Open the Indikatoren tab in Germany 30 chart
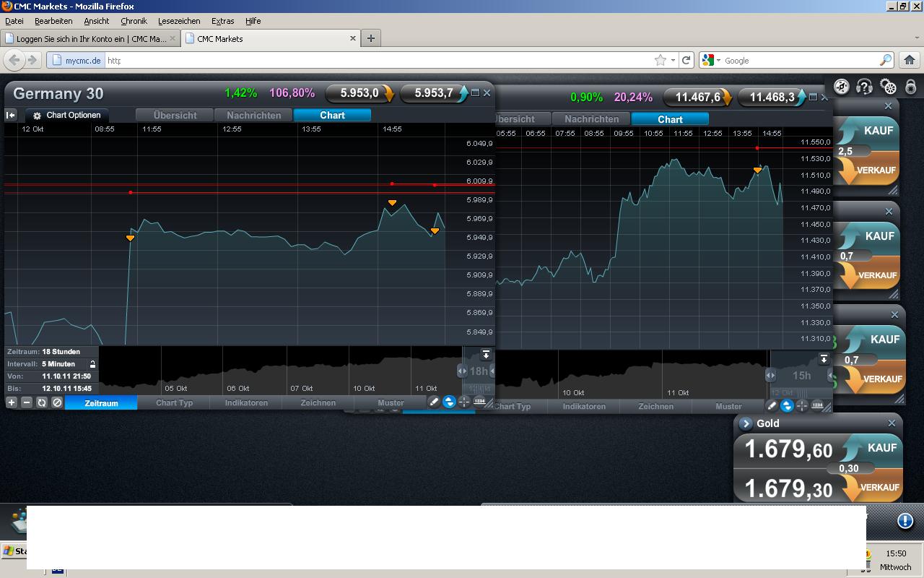The width and height of the screenshot is (924, 578). click(x=246, y=403)
